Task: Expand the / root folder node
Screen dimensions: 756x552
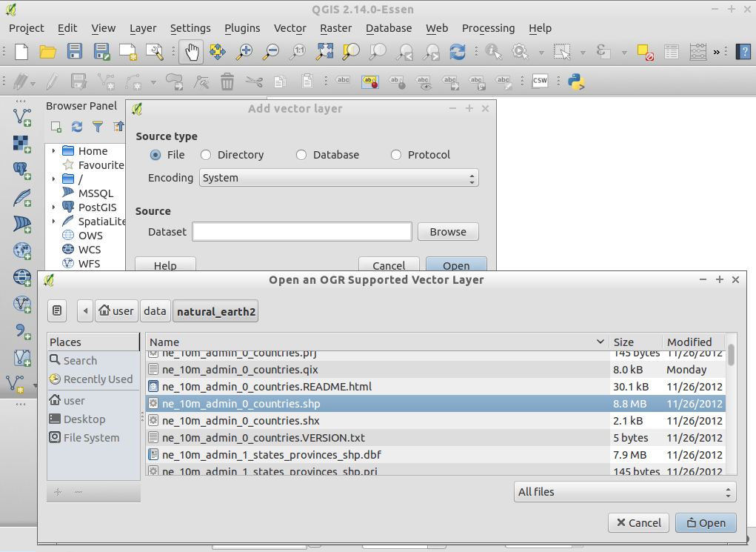Action: (53, 179)
